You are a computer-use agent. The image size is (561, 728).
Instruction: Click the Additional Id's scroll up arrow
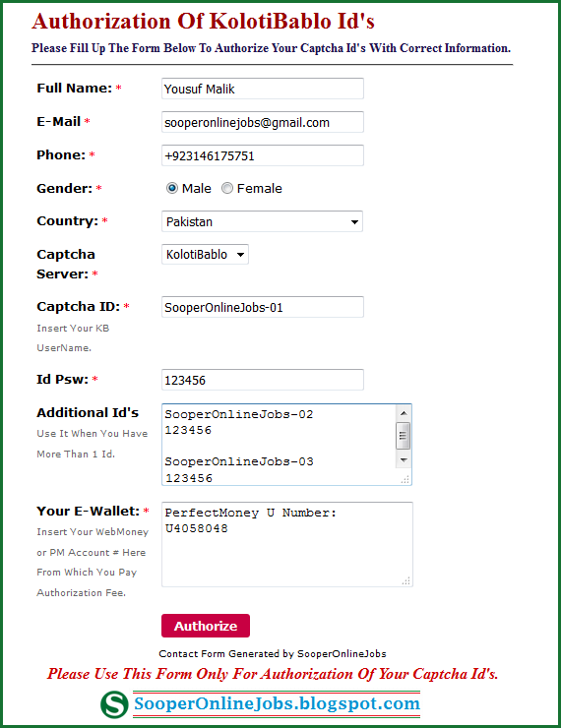(x=404, y=413)
